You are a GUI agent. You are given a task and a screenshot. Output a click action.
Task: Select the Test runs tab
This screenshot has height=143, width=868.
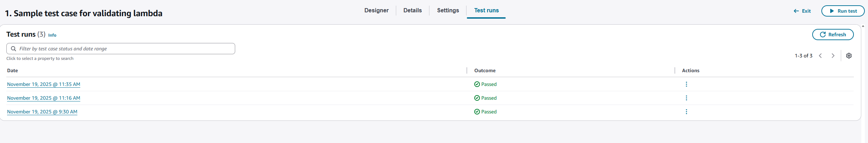coord(486,11)
